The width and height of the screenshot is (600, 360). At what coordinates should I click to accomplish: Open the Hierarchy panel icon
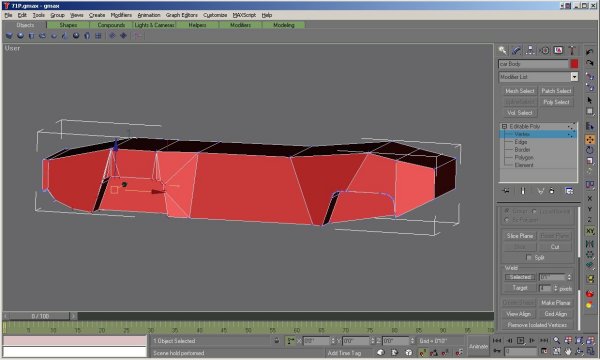(530, 50)
